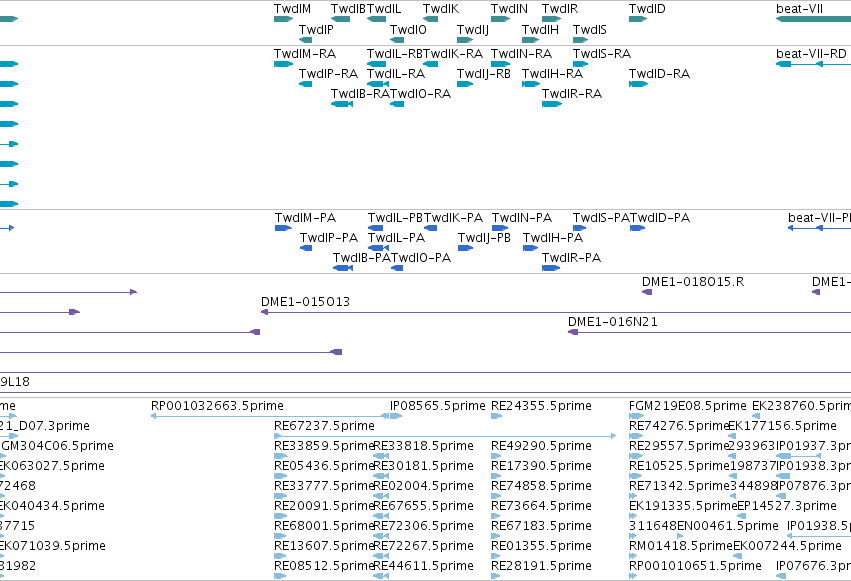Image resolution: width=851 pixels, height=581 pixels.
Task: Click the TwdlN-PA protein label
Action: pyautogui.click(x=522, y=218)
